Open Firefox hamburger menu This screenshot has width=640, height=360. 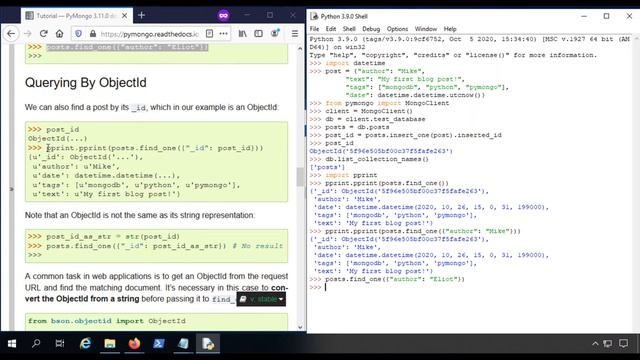(x=295, y=33)
